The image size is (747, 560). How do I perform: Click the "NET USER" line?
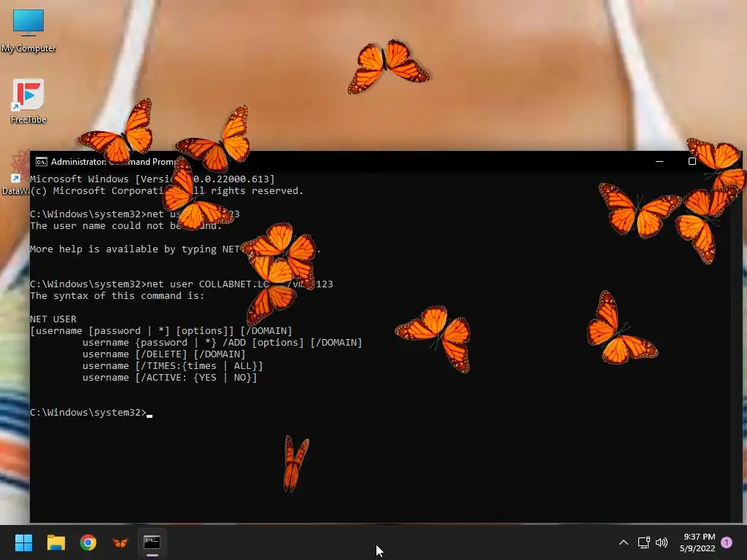click(x=53, y=319)
